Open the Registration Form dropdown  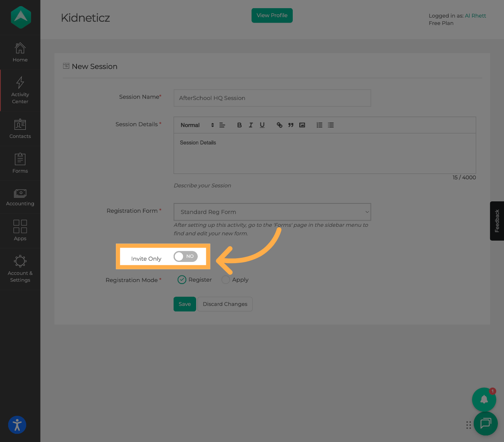point(272,212)
